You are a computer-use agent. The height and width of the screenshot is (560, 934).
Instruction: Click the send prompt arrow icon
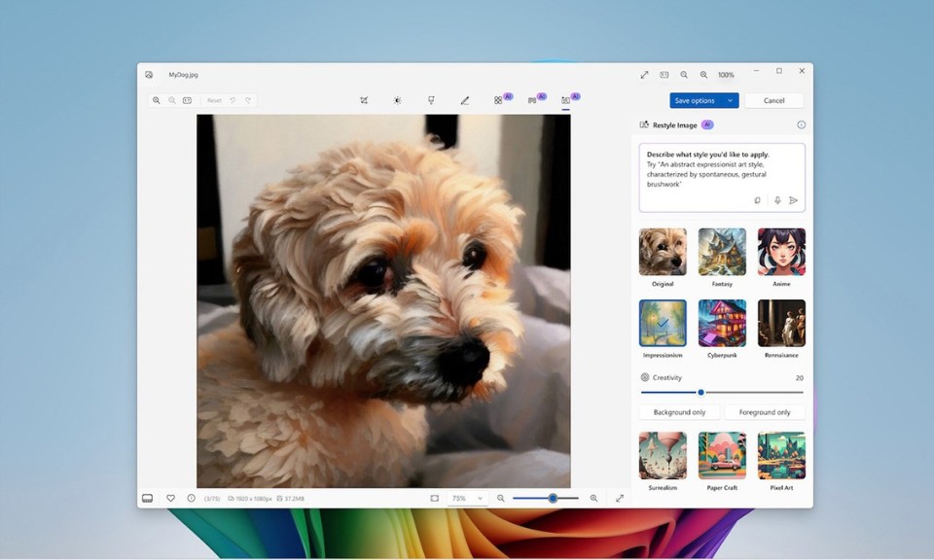795,200
